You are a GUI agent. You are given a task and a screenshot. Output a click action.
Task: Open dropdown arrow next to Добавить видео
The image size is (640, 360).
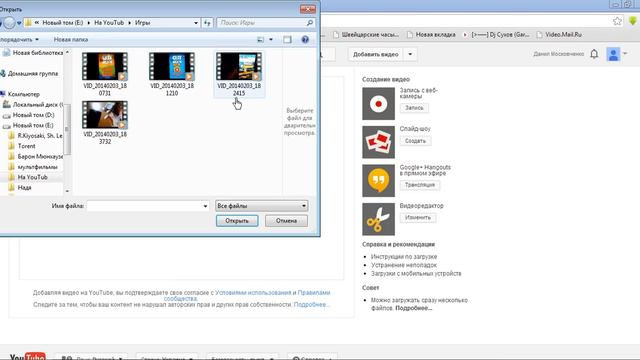pyautogui.click(x=410, y=54)
